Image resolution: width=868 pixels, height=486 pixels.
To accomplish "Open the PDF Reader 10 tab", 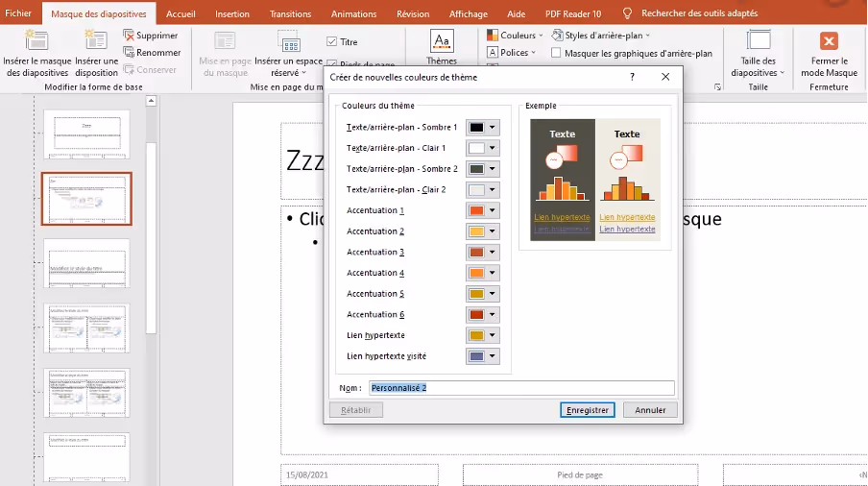I will (x=573, y=13).
